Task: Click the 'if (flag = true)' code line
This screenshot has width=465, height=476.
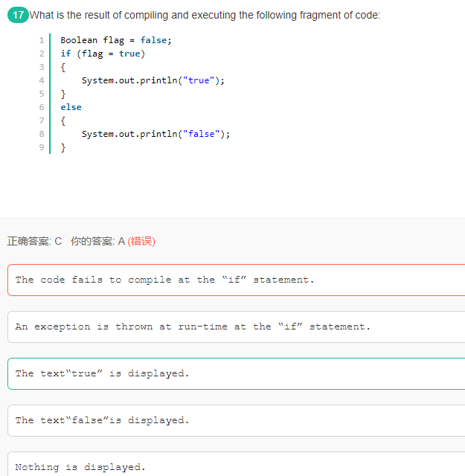Action: (103, 54)
